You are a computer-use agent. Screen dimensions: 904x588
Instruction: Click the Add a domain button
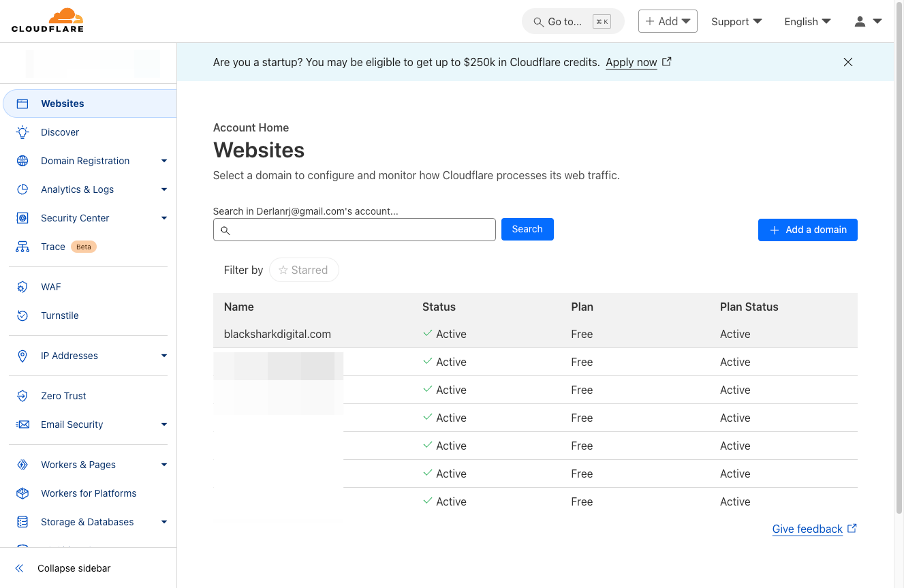click(x=807, y=230)
